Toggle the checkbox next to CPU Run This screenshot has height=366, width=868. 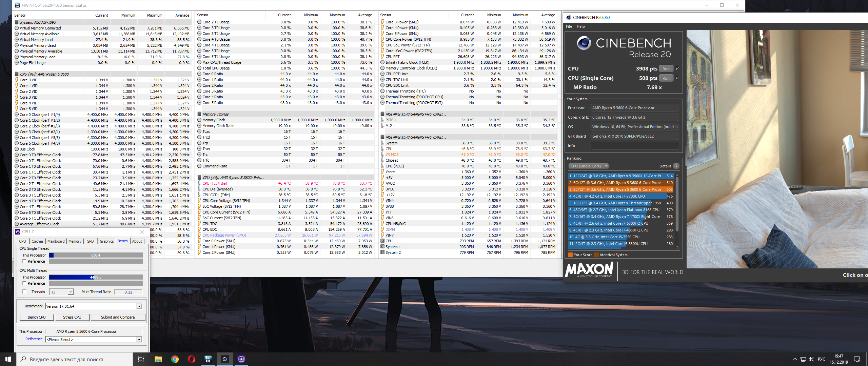click(x=677, y=68)
